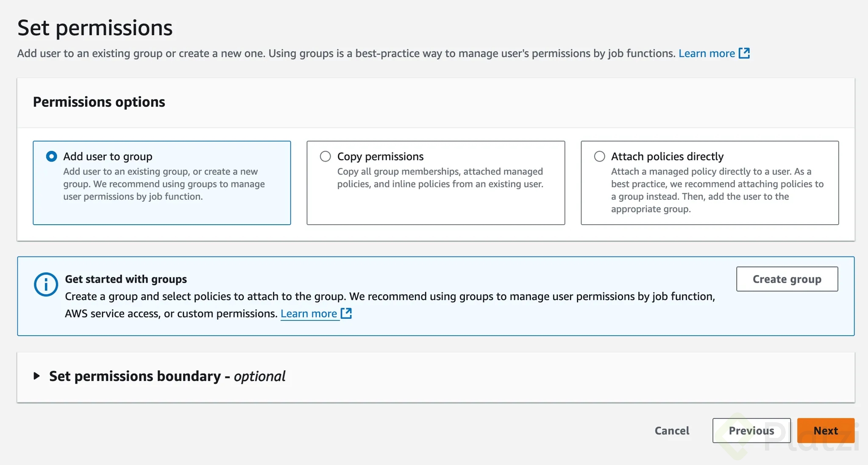Cancel the user creation wizard
The height and width of the screenshot is (465, 868).
click(672, 431)
